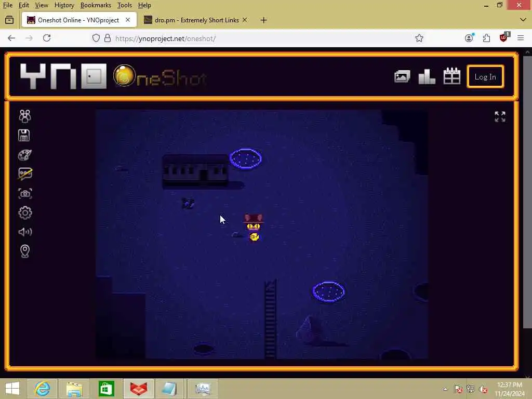Screen dimensions: 532x399
Task: Open the UI theme palette icon
Action: (25, 155)
